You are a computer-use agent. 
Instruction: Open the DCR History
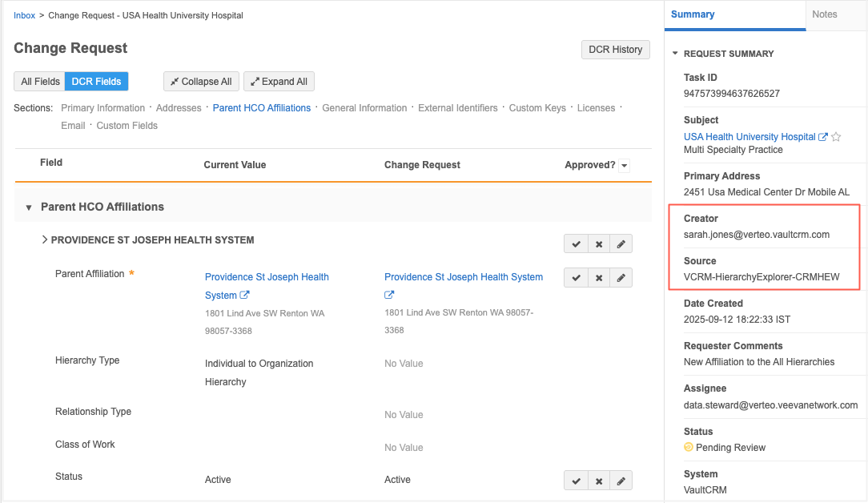[615, 50]
